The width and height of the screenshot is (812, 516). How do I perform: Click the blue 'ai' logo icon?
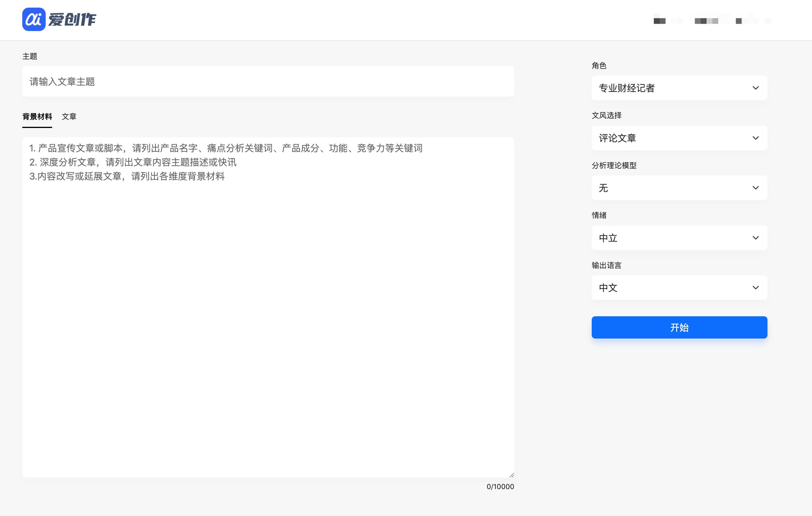34,19
